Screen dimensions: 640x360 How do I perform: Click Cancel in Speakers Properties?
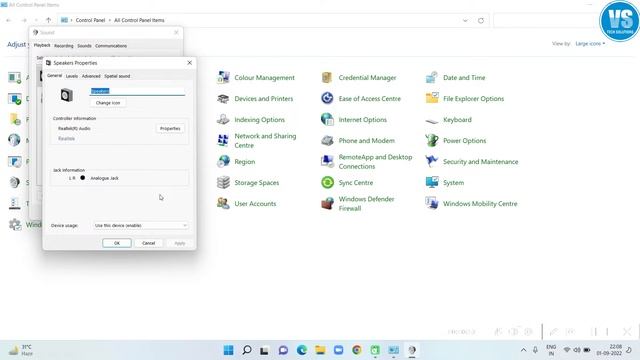[149, 243]
